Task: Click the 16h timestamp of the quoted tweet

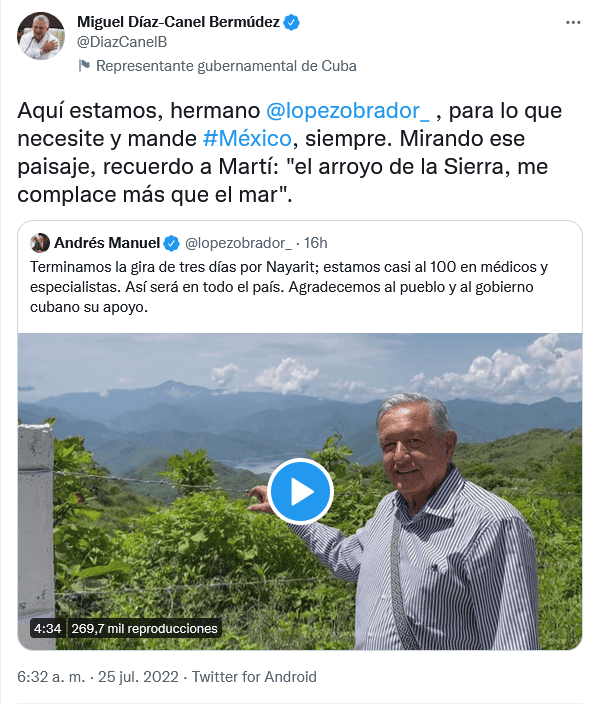Action: 316,243
